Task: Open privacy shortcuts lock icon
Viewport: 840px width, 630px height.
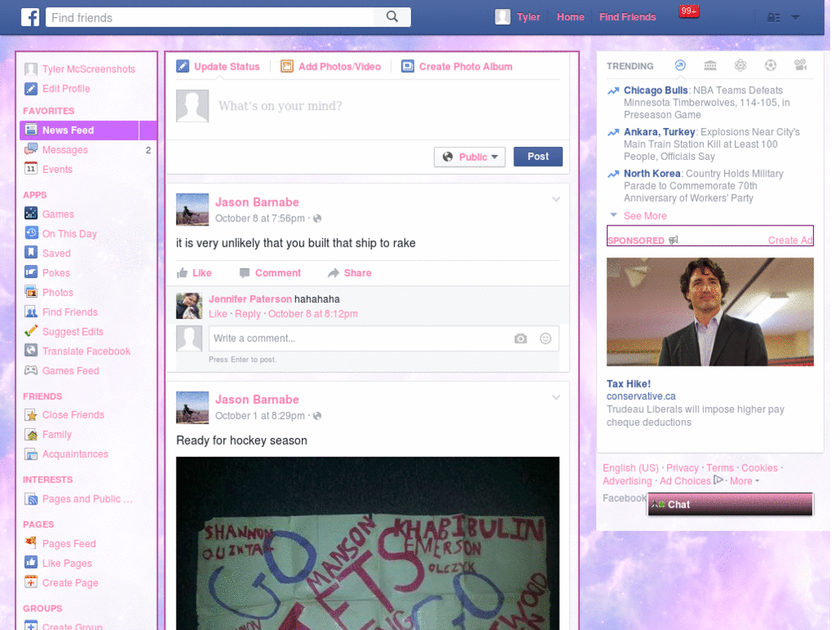Action: click(773, 18)
